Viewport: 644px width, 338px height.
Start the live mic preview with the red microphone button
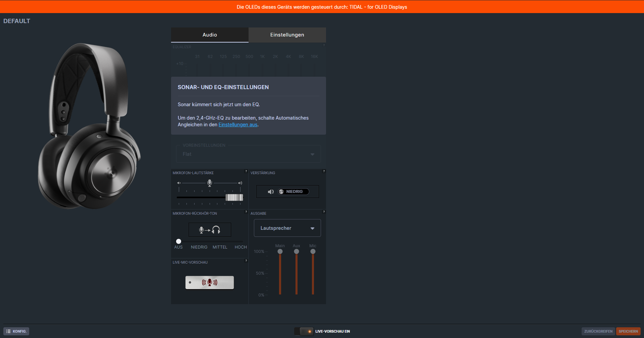(x=210, y=282)
